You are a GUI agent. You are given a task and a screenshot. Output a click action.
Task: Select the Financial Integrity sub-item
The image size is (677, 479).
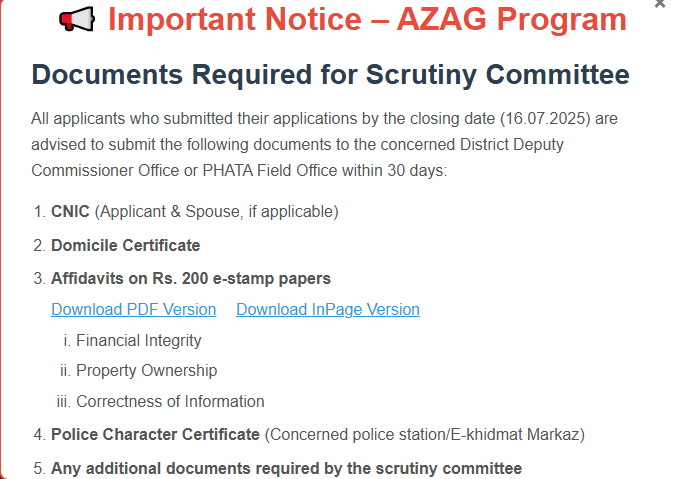pos(139,340)
